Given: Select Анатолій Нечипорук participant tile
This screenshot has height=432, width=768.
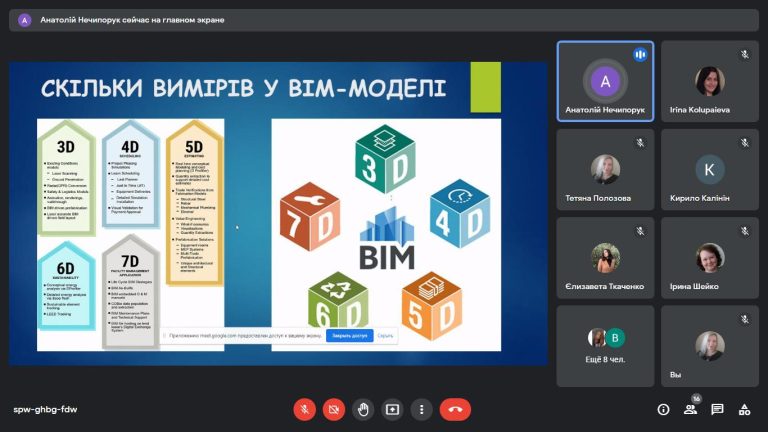Looking at the screenshot, I should tap(605, 81).
